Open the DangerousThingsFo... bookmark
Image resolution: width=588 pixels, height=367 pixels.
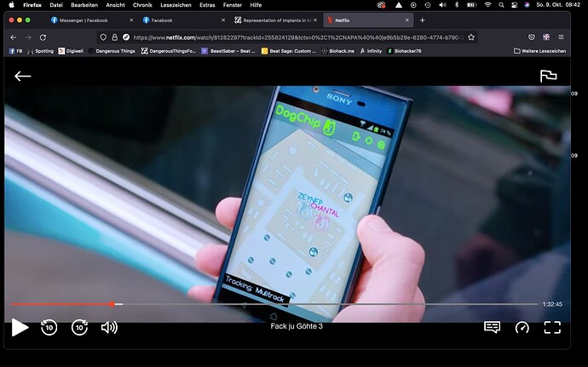click(x=169, y=51)
